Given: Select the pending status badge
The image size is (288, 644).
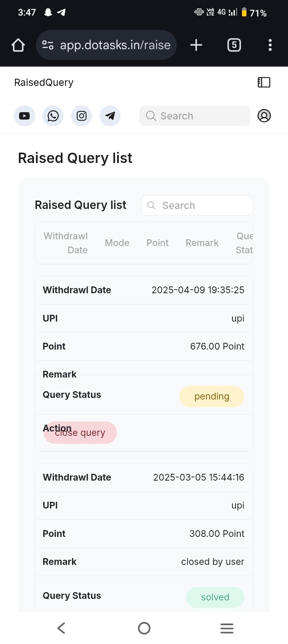Looking at the screenshot, I should coord(212,396).
